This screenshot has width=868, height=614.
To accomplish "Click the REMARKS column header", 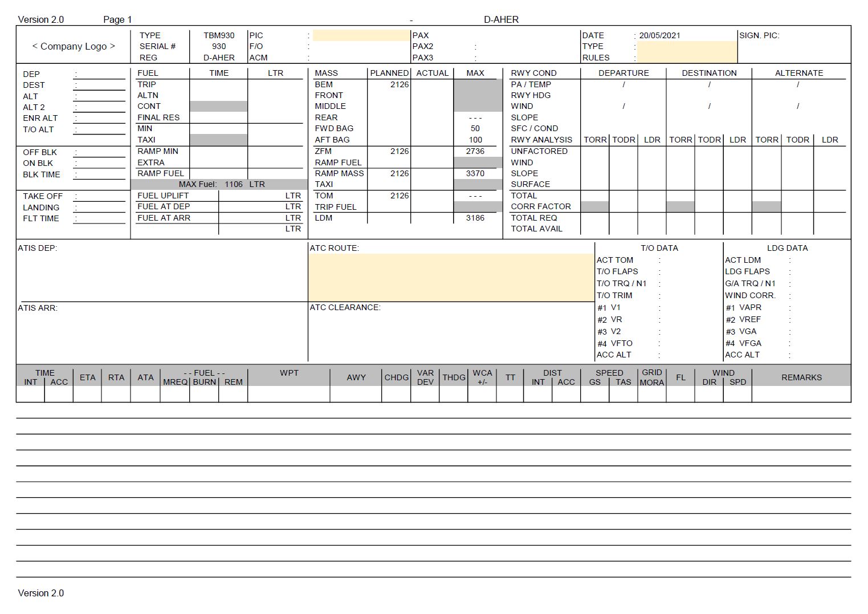I will (801, 377).
